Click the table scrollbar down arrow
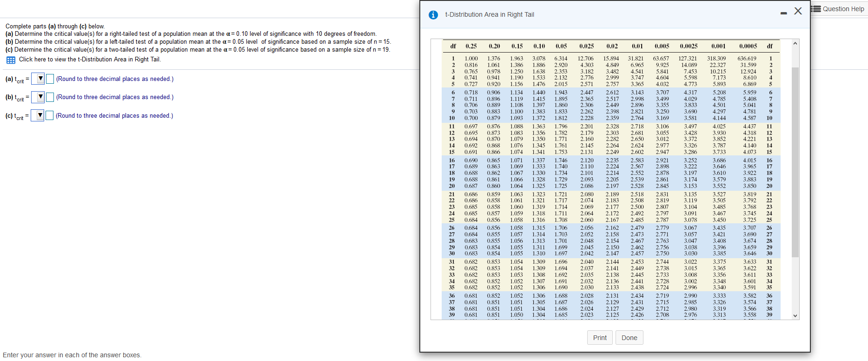The image size is (868, 361). point(795,315)
